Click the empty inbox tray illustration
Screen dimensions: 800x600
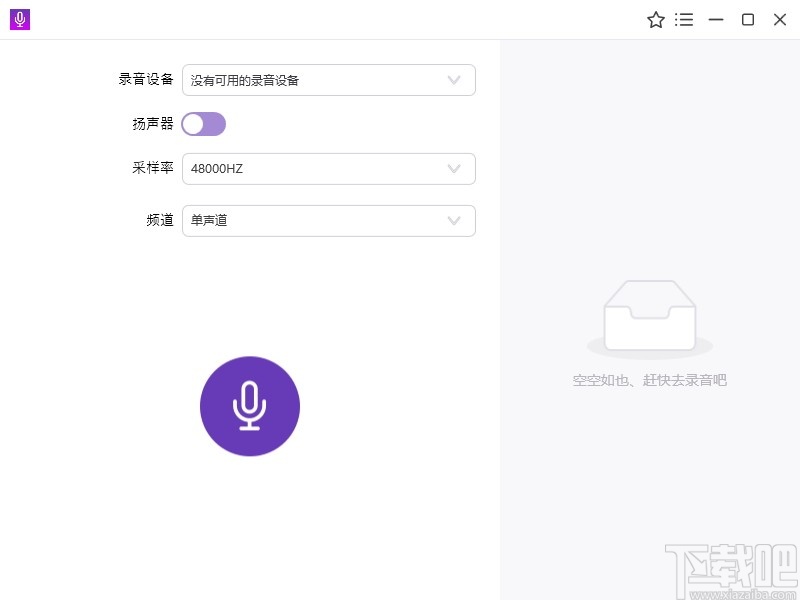[650, 315]
